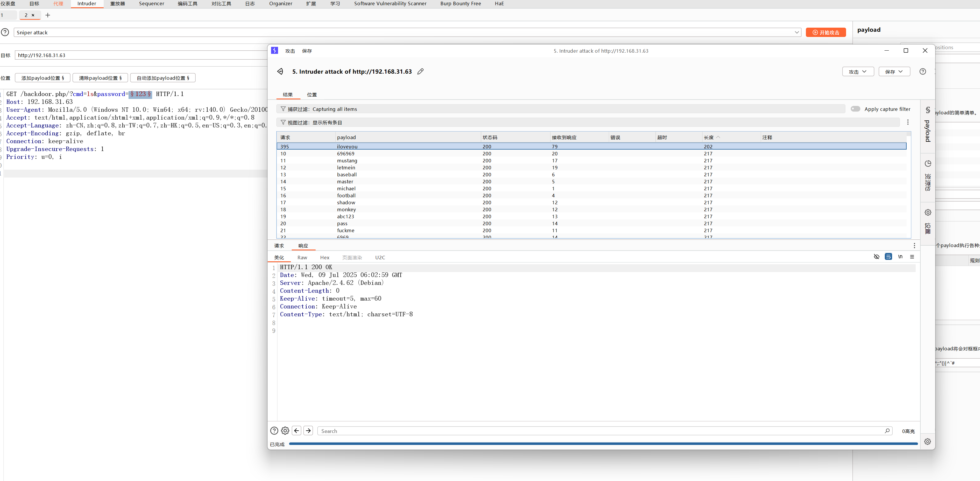This screenshot has height=481, width=980.
Task: Sort results by the 请求 column header
Action: [306, 137]
